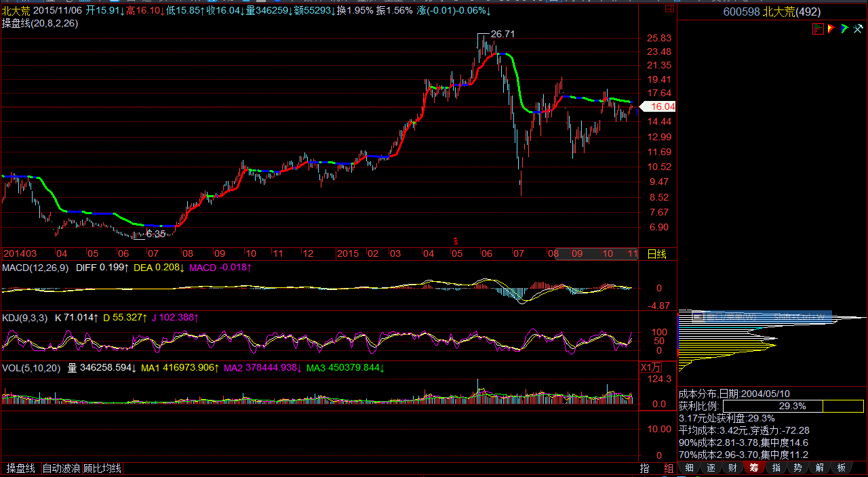The image size is (868, 477).
Task: Click the red-yellow triangle flag icon
Action: (x=831, y=28)
